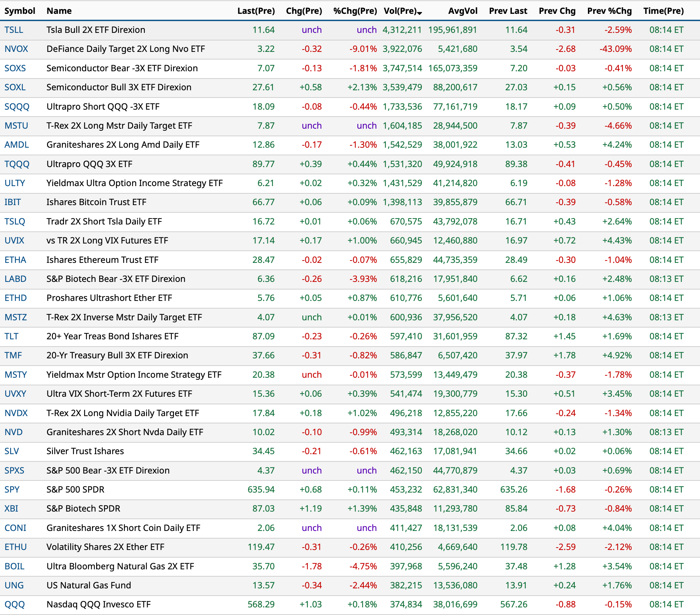This screenshot has width=700, height=615.
Task: Sort by %Chg(Pre) column header
Action: point(355,11)
